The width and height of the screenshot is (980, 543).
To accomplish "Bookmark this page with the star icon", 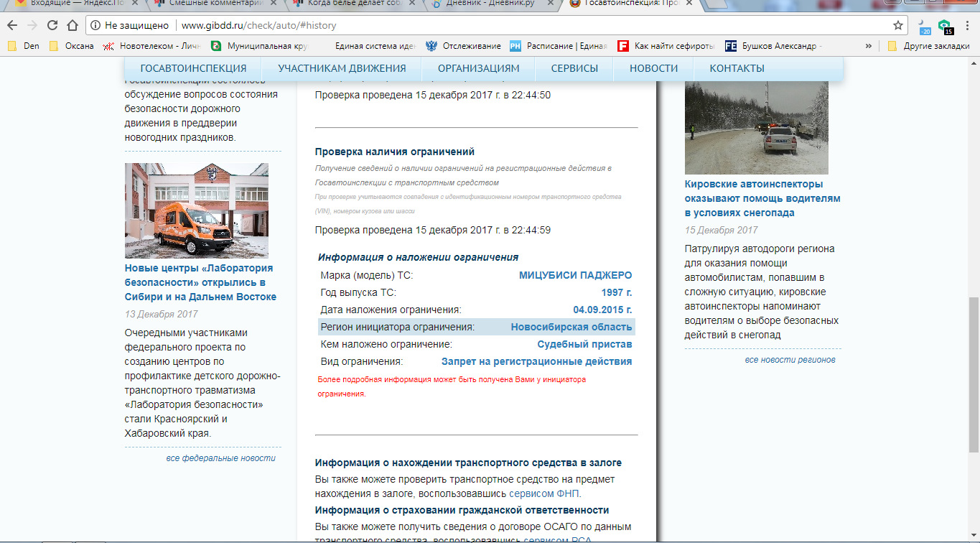I will pos(898,25).
